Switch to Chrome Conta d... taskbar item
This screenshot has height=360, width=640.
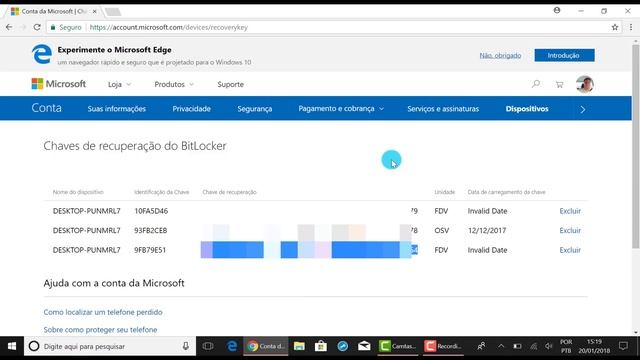(266, 347)
